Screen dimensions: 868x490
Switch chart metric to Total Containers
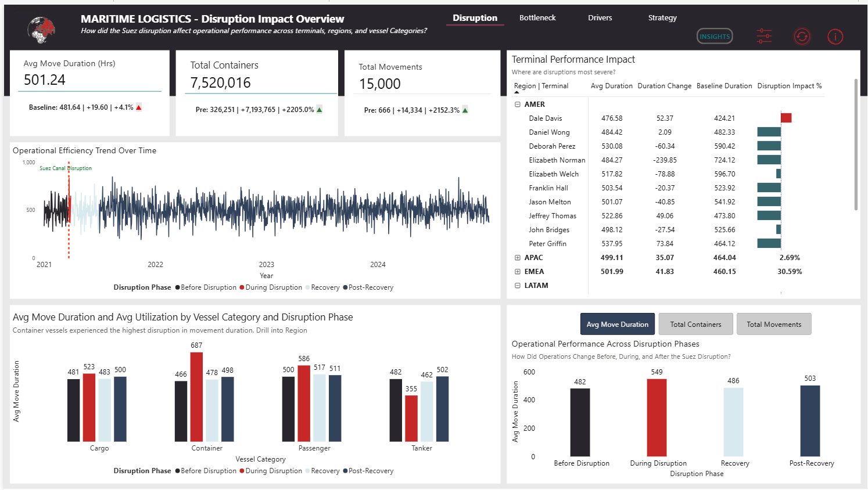[x=695, y=325]
